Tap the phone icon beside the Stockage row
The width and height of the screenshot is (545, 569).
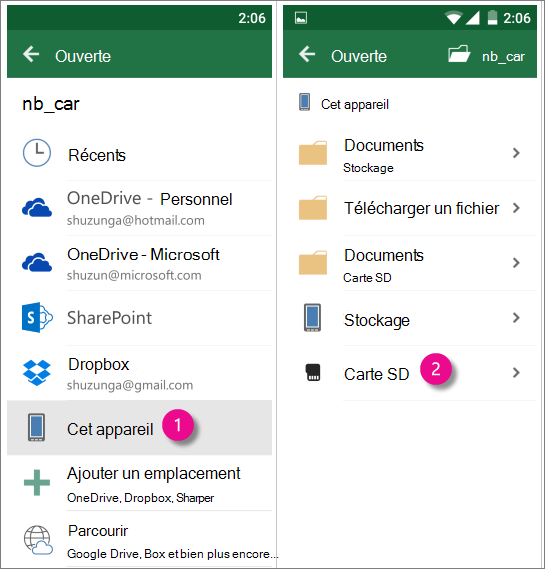click(312, 318)
